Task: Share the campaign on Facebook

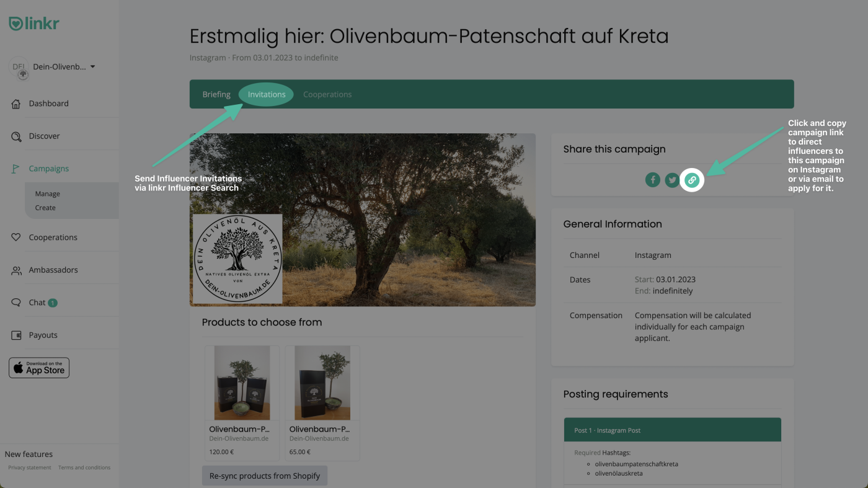Action: click(652, 180)
